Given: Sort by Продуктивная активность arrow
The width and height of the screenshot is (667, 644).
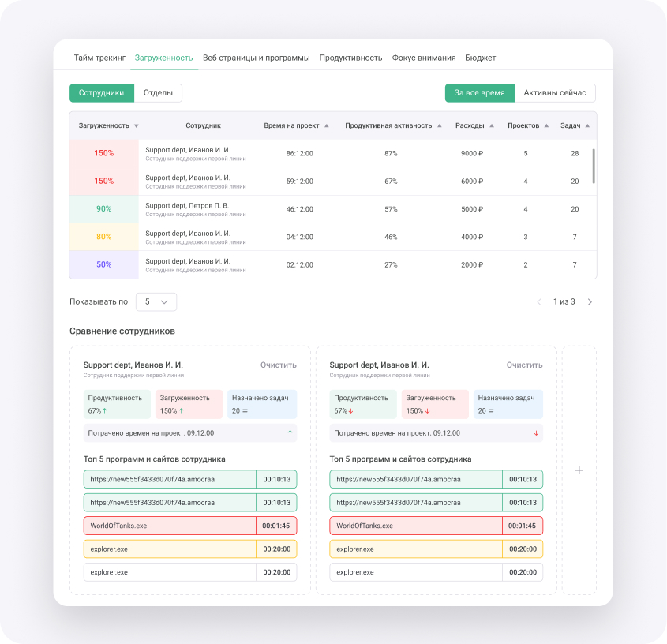Looking at the screenshot, I should (440, 126).
